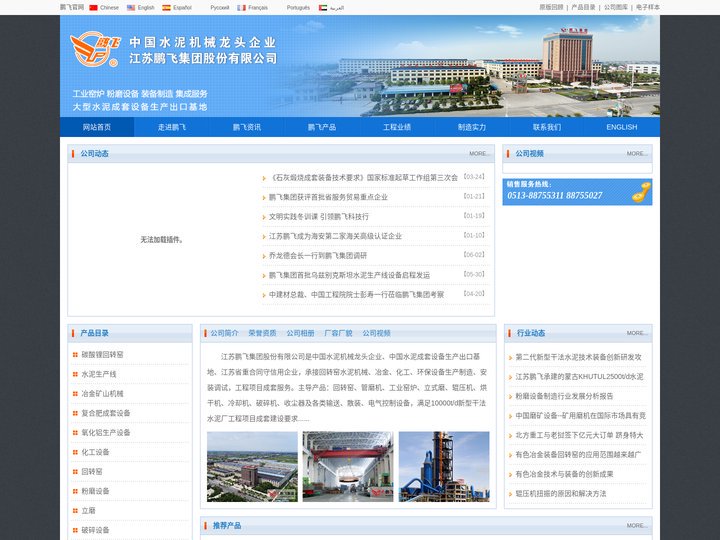Open 有色冶金技术与装备的创新成果 article
This screenshot has width=720, height=540.
click(564, 474)
